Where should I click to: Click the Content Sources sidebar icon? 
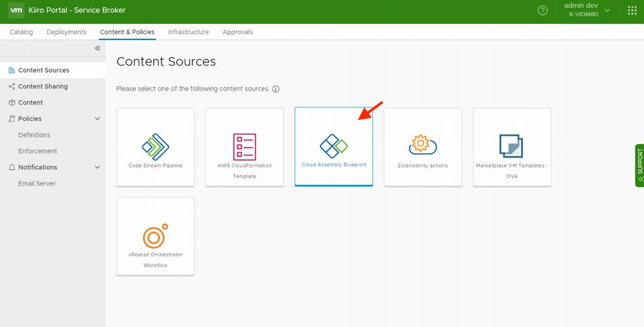(12, 70)
